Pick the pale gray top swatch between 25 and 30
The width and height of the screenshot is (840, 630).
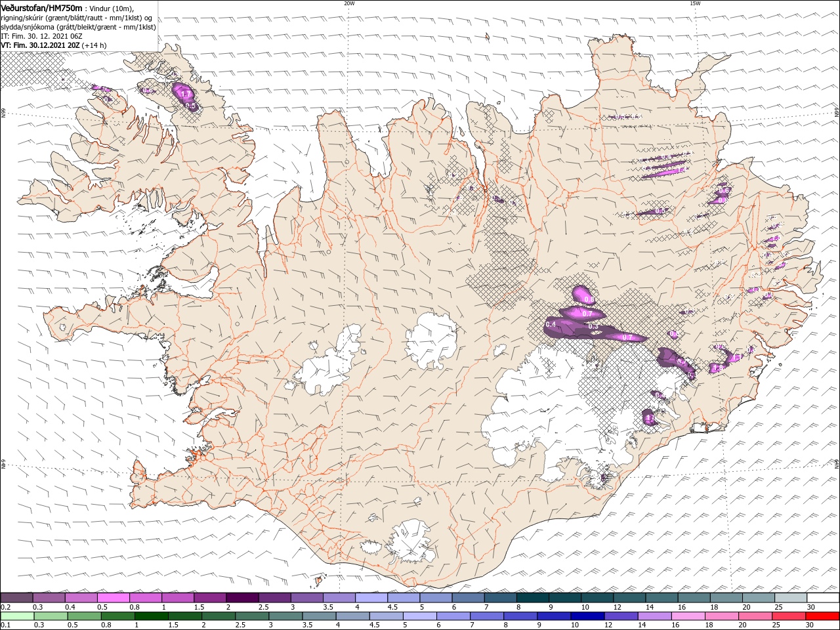pyautogui.click(x=791, y=598)
